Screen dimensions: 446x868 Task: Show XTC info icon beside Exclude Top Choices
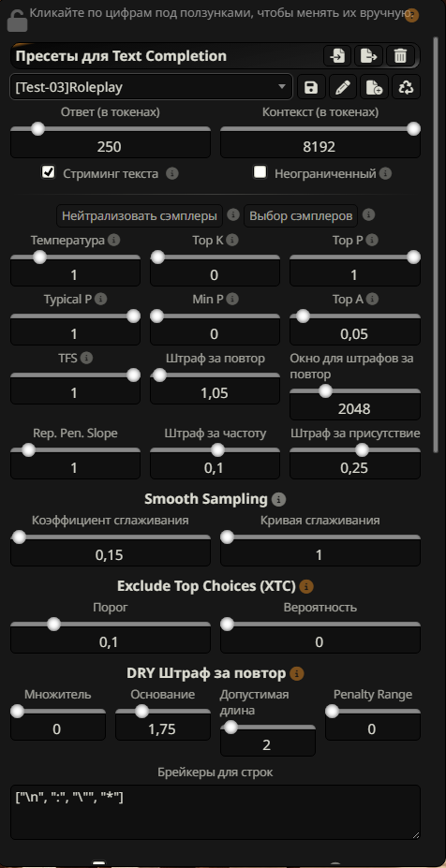306,586
